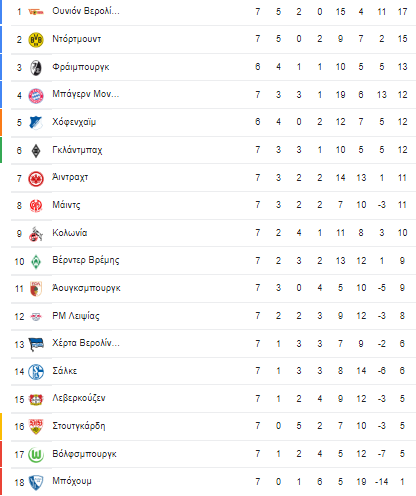Click the Union Berlin team crest

[36, 12]
